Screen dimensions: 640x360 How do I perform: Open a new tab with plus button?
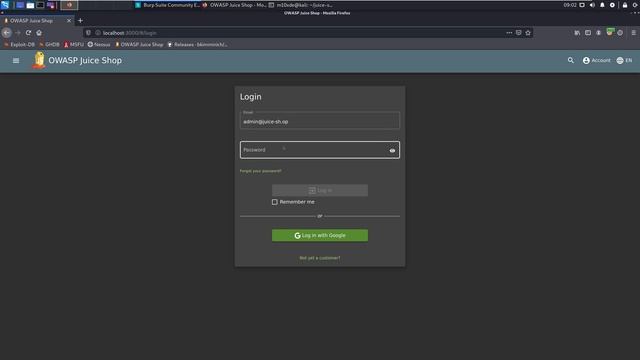(x=80, y=20)
